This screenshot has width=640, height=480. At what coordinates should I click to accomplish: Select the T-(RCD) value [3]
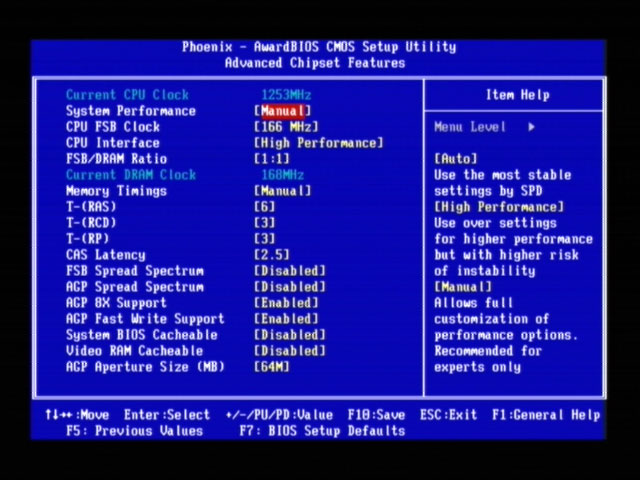click(x=264, y=223)
